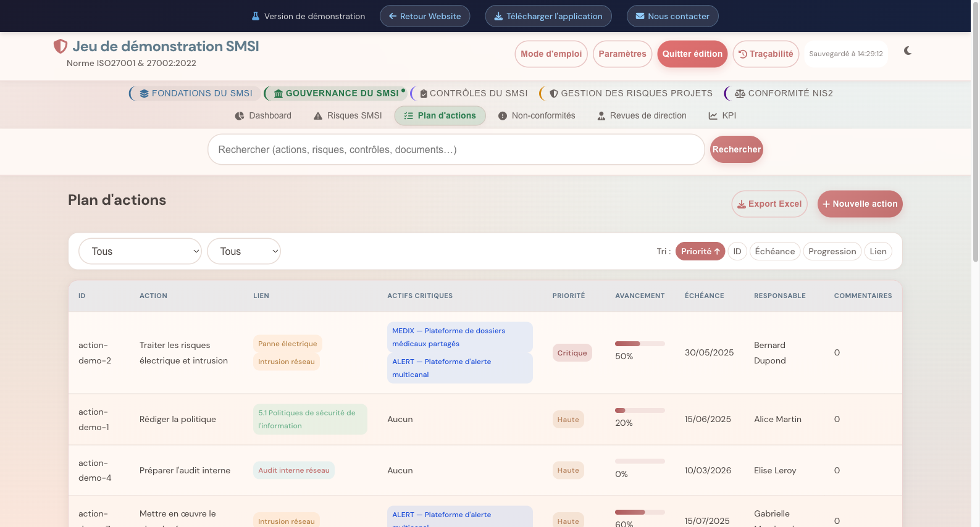
Task: Click Export Excel button
Action: (769, 204)
